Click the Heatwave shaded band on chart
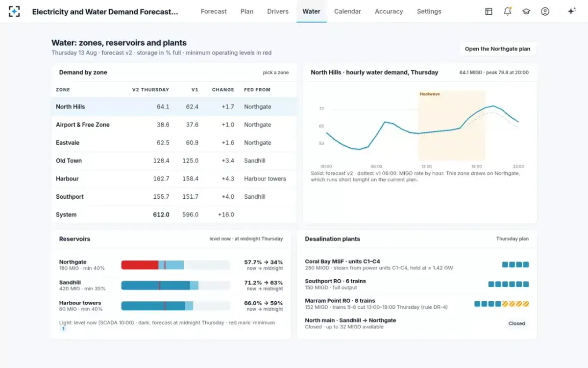 [x=451, y=126]
